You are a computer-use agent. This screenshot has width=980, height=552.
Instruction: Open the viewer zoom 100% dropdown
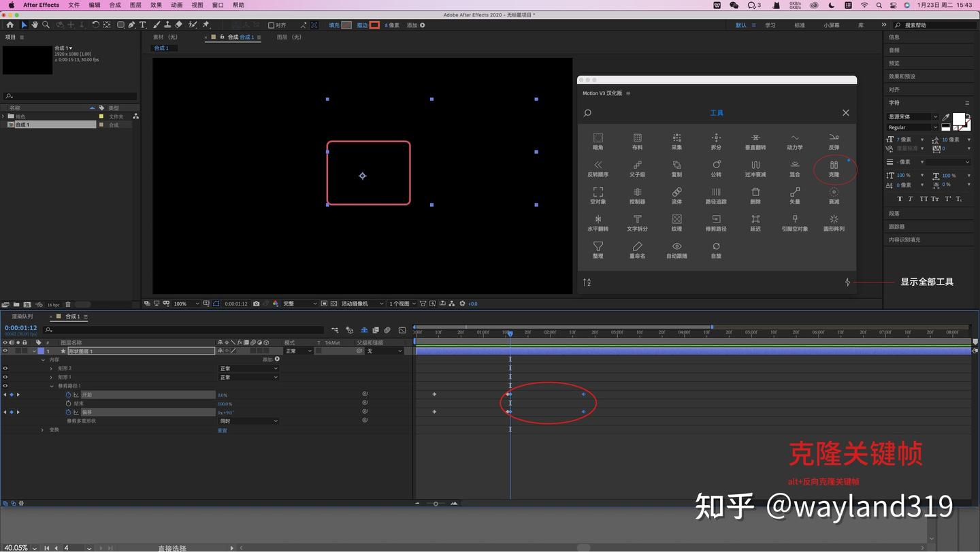click(186, 304)
